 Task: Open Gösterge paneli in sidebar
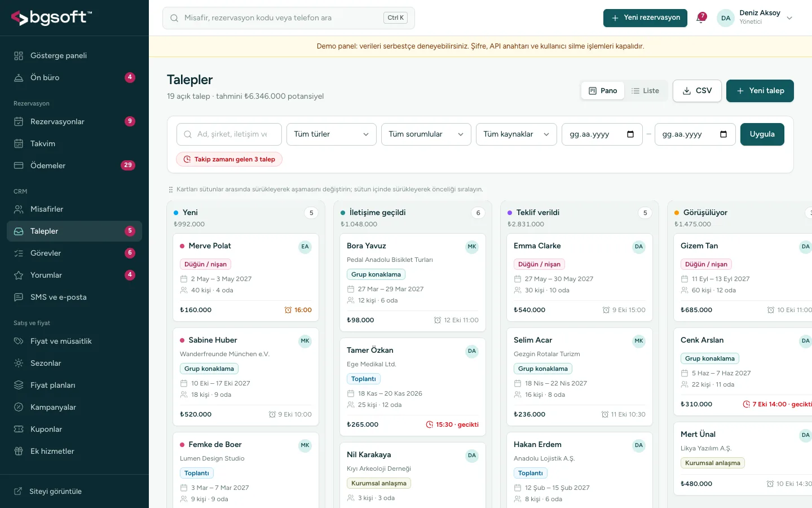pos(74,55)
